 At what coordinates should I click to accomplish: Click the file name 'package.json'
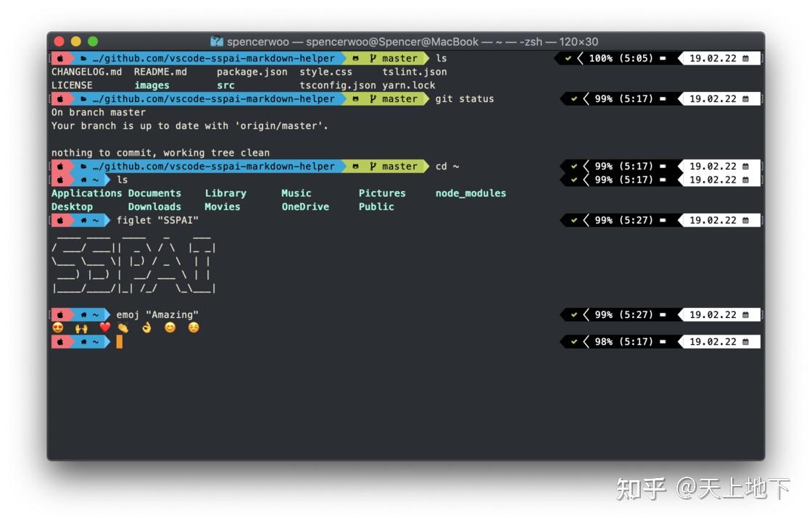(x=252, y=72)
